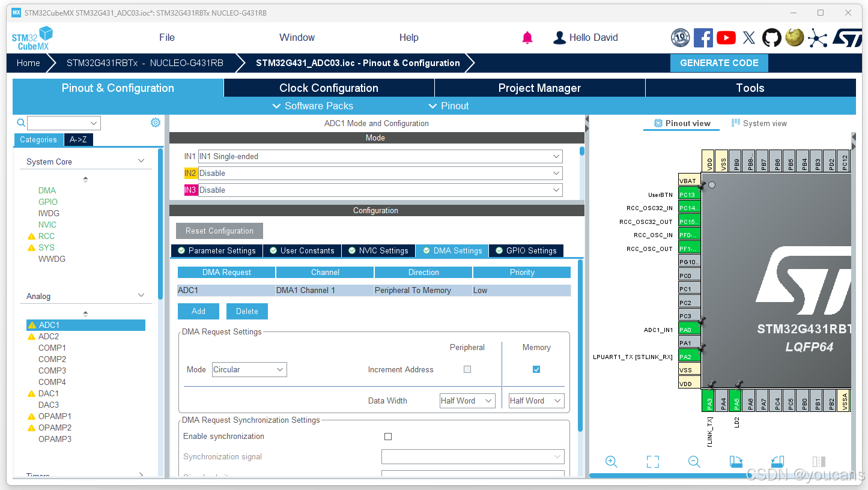Screen dimensions: 868x490
Task: Delete the selected DMA request
Action: tap(247, 312)
